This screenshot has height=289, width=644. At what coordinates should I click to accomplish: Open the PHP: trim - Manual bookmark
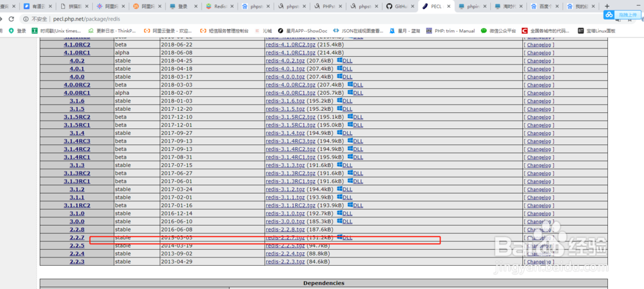[x=450, y=30]
